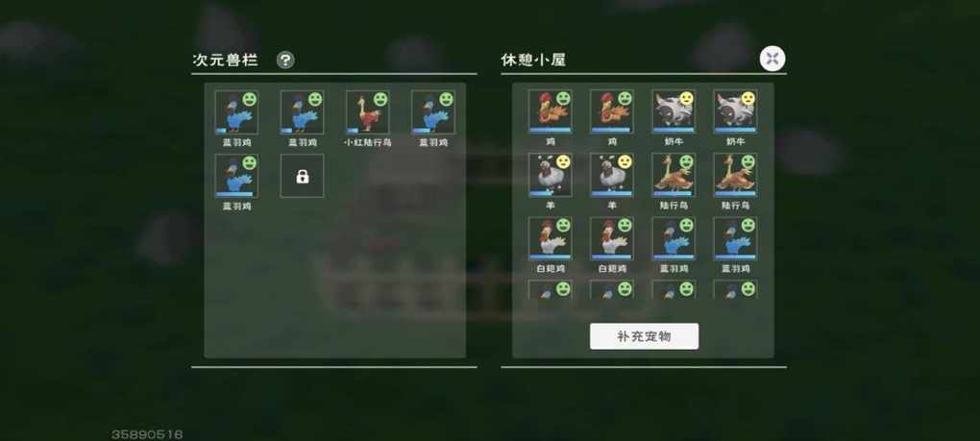The width and height of the screenshot is (980, 441).
Task: Open the help question mark icon
Action: pos(285,60)
